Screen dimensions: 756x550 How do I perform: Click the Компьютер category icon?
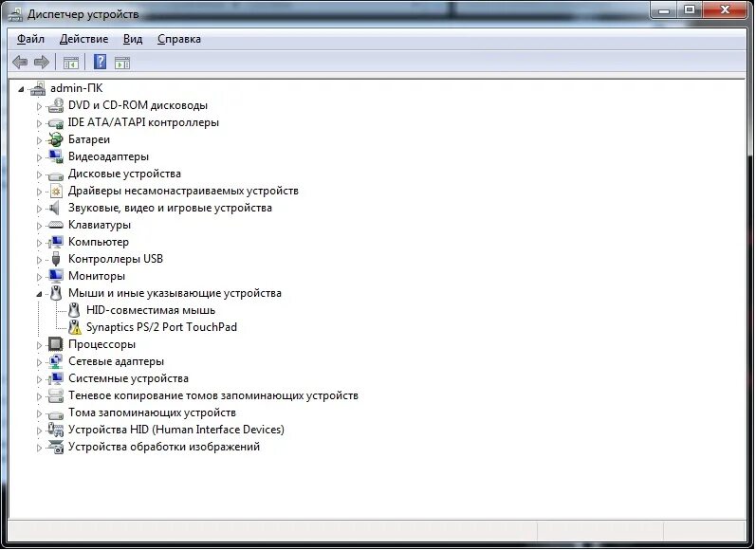[x=56, y=242]
